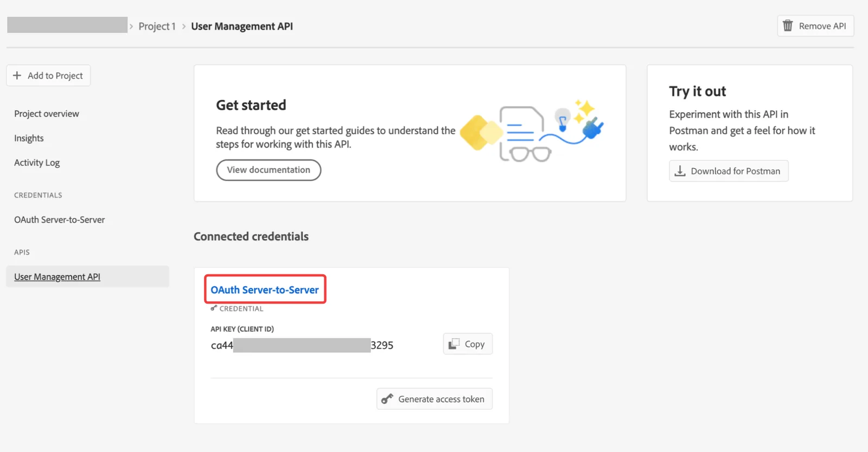
Task: Click the Try it out heading
Action: click(x=697, y=91)
